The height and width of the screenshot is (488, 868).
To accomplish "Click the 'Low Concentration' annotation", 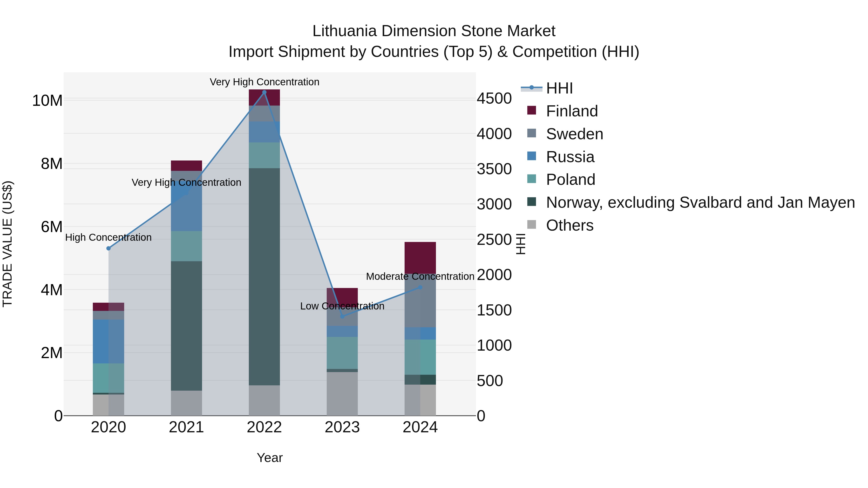I will click(x=342, y=306).
